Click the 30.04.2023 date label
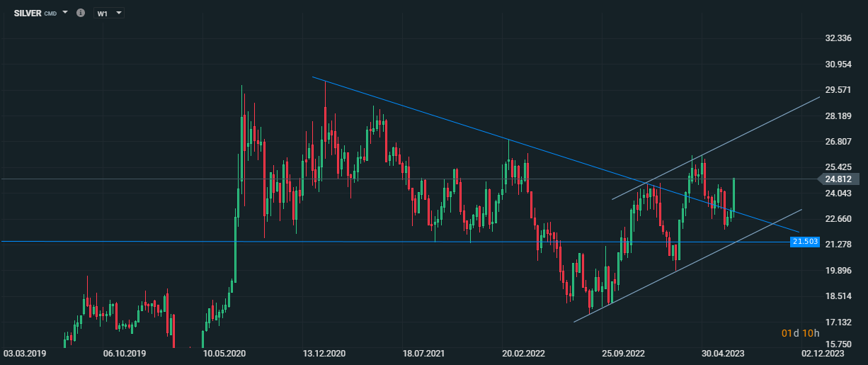 click(x=724, y=352)
